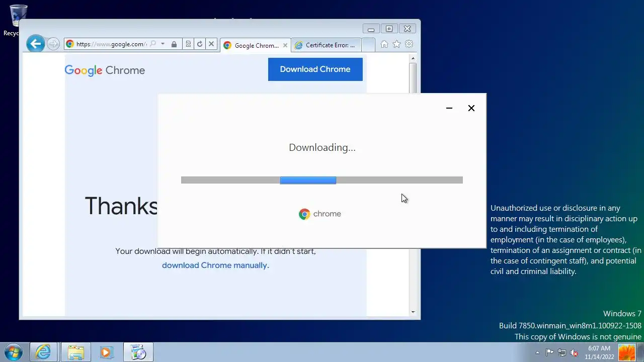Click the download Chrome manually link
Screen dimensions: 644x362
click(x=215, y=265)
